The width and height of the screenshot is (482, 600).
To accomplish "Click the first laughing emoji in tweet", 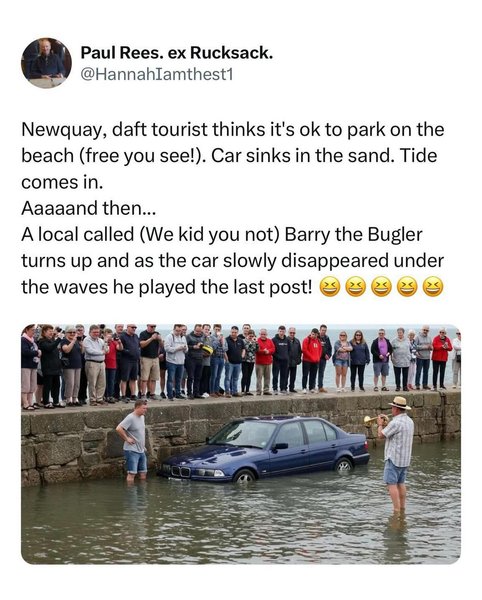I will point(329,288).
